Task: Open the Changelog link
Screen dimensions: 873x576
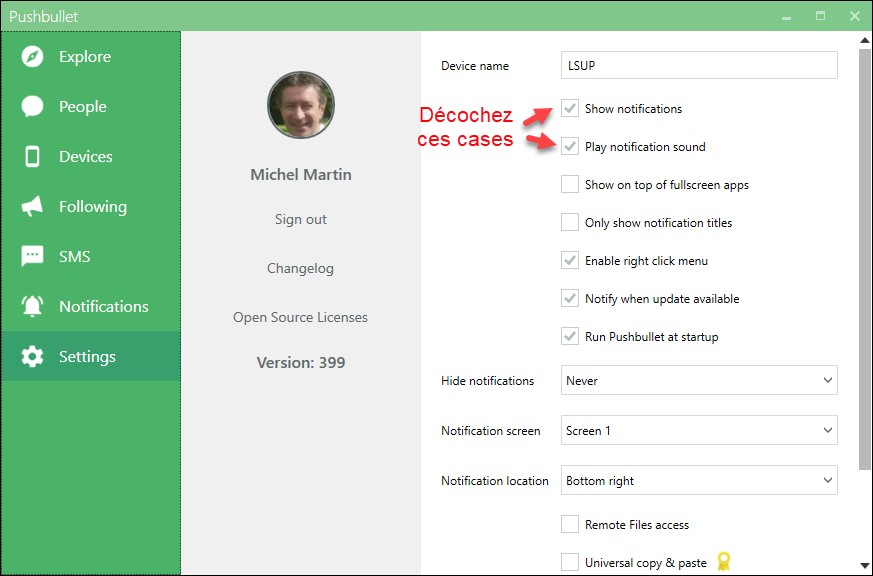Action: click(301, 268)
